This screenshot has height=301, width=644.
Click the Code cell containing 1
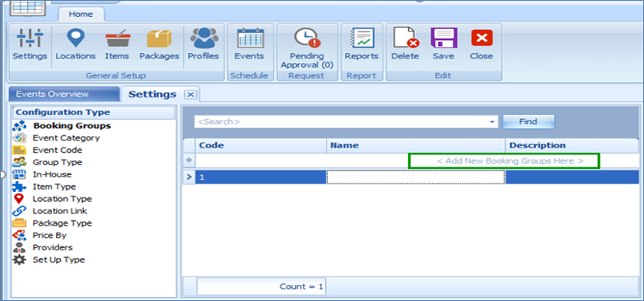coord(261,177)
